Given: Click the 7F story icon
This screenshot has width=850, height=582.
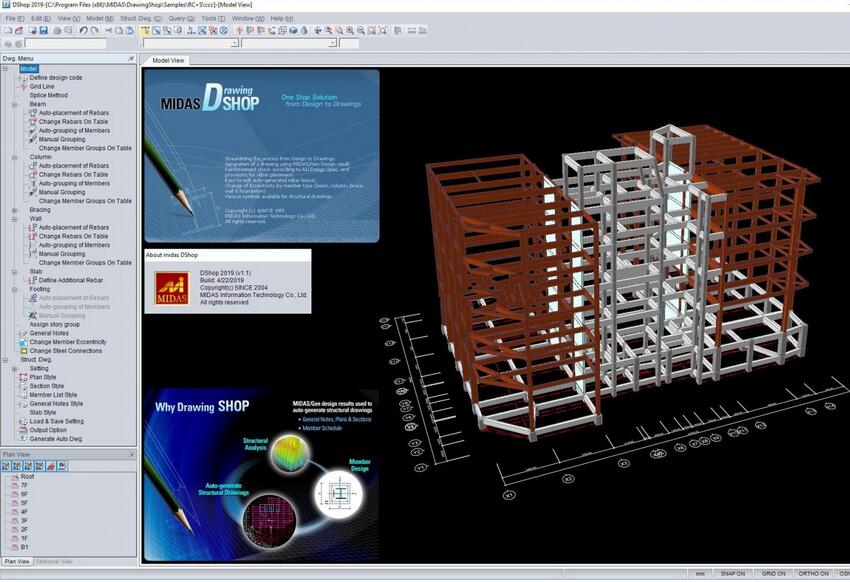Looking at the screenshot, I should point(15,486).
